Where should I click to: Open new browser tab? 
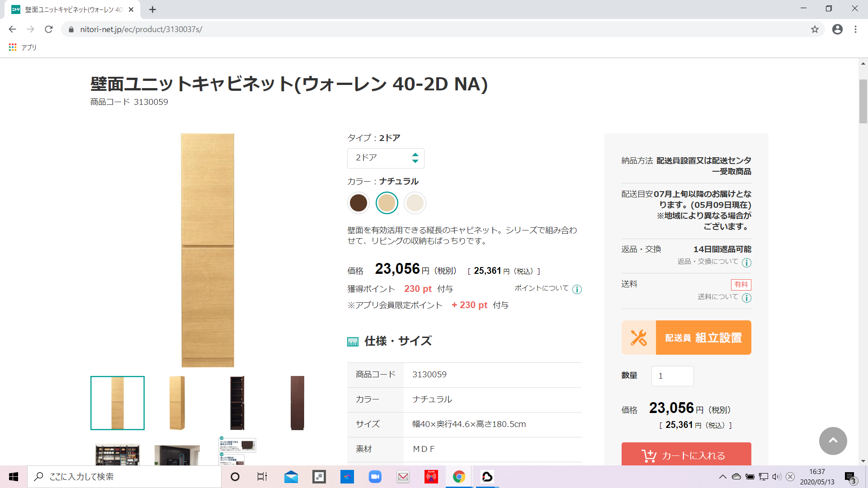click(153, 9)
